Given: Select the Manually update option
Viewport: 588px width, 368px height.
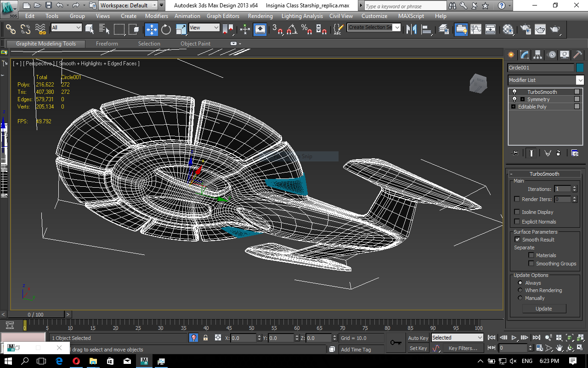Looking at the screenshot, I should point(520,298).
